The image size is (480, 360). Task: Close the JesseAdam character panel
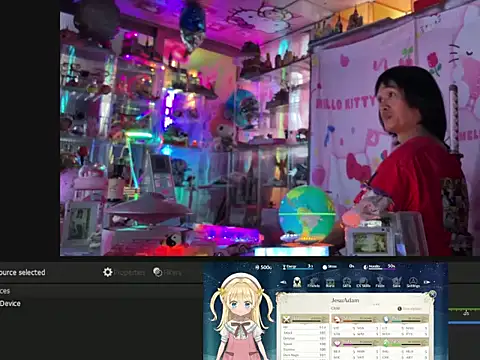click(x=432, y=294)
